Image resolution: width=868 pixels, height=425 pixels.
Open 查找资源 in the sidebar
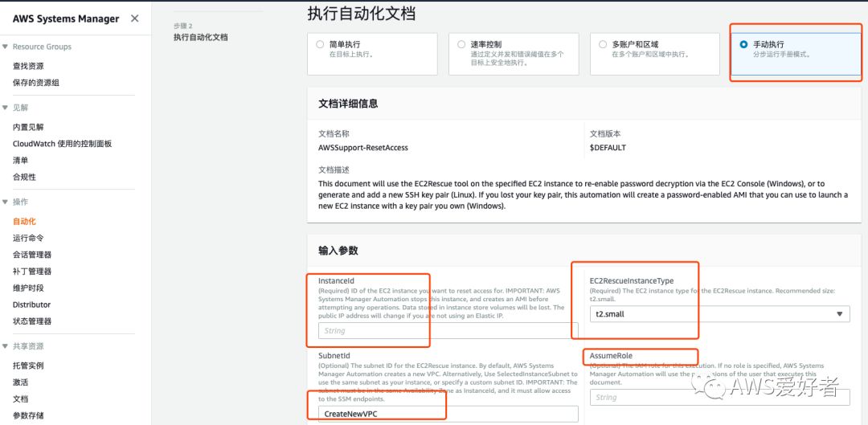[x=28, y=66]
